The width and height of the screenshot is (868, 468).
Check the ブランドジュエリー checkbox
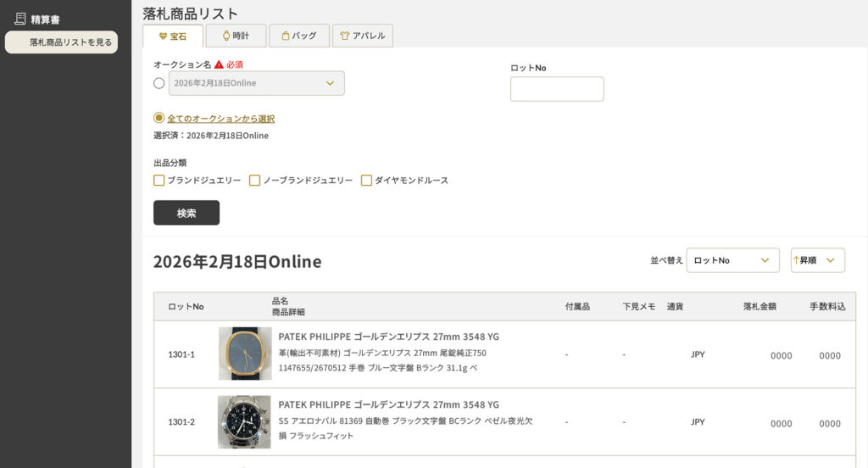click(x=159, y=181)
